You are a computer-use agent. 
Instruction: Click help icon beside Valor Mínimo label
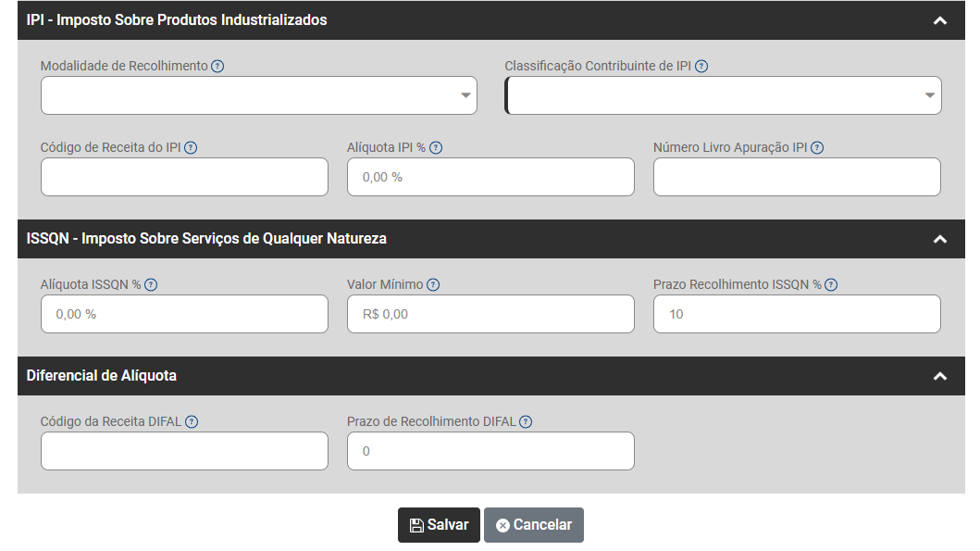point(433,285)
